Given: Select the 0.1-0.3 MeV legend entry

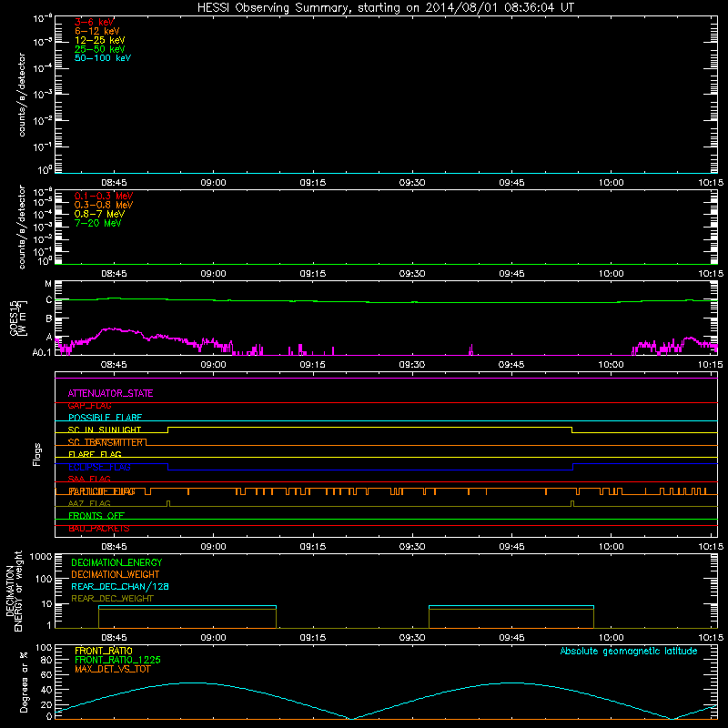Looking at the screenshot, I should tap(104, 196).
